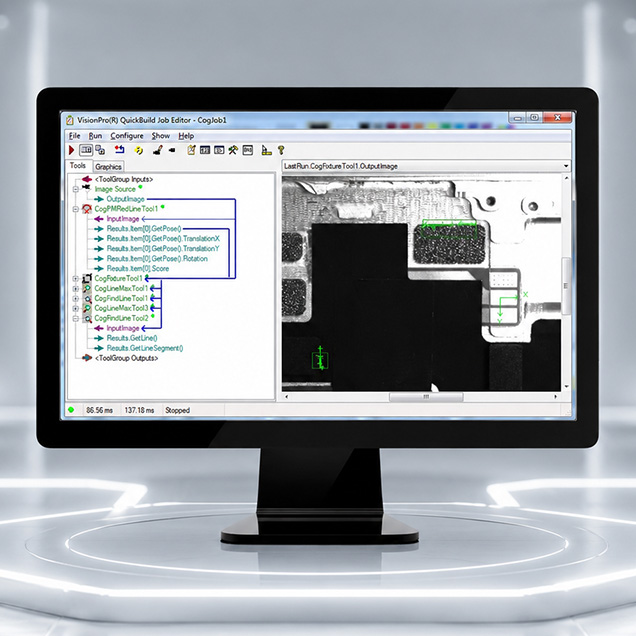Select the Image Source tree item
636x636 pixels.
click(115, 189)
